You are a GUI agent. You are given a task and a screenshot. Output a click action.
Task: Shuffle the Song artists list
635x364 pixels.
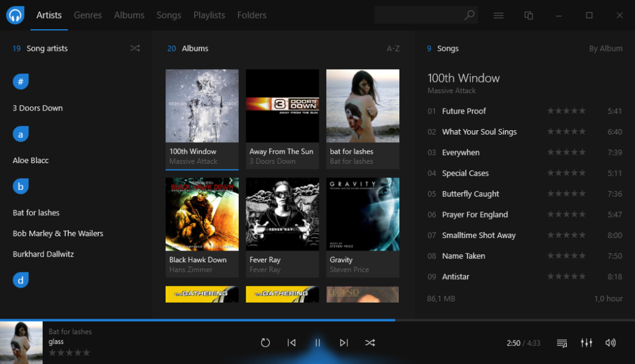(135, 48)
